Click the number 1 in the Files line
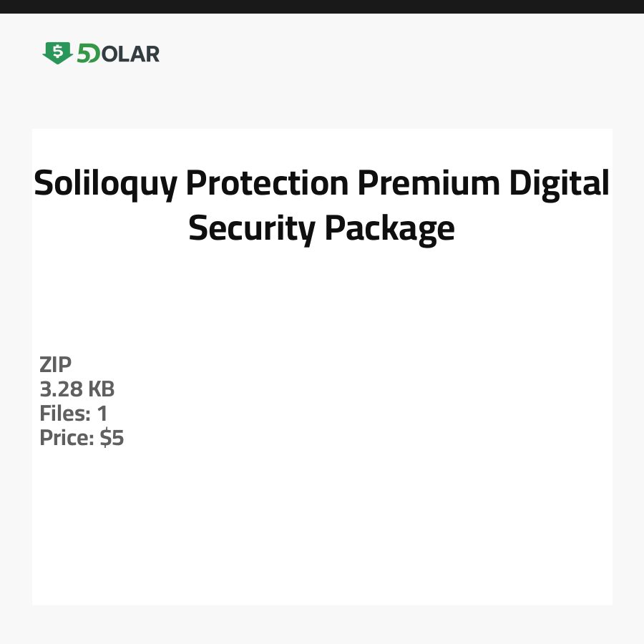The width and height of the screenshot is (644, 644). tap(102, 414)
